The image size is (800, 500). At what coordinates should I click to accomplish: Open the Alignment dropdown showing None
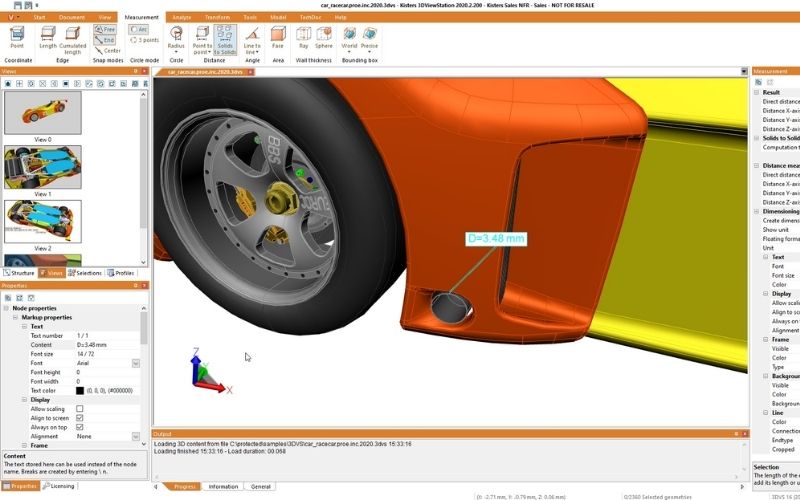(x=136, y=437)
